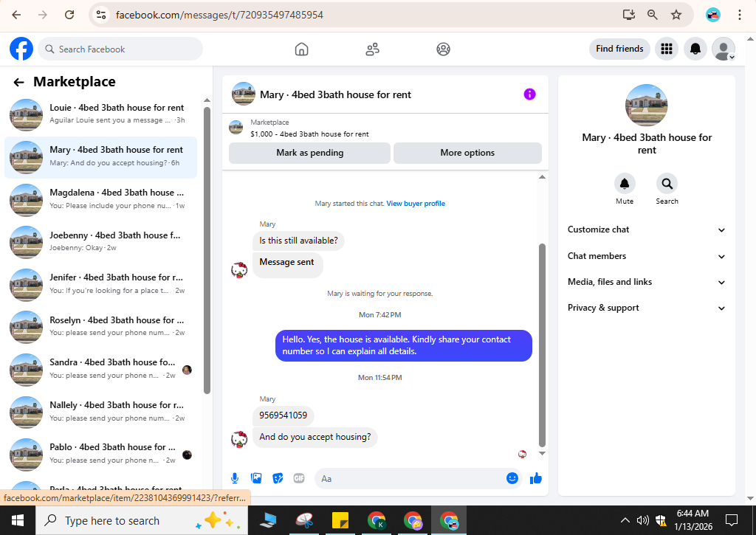756x535 pixels.
Task: Open the Nallely conversation
Action: pos(100,412)
